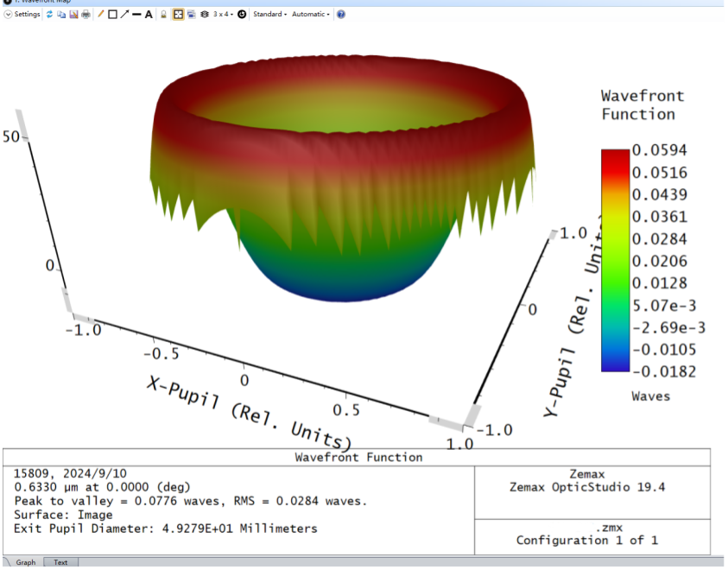The width and height of the screenshot is (728, 570).
Task: Click the Surface: Image text line
Action: tap(63, 516)
